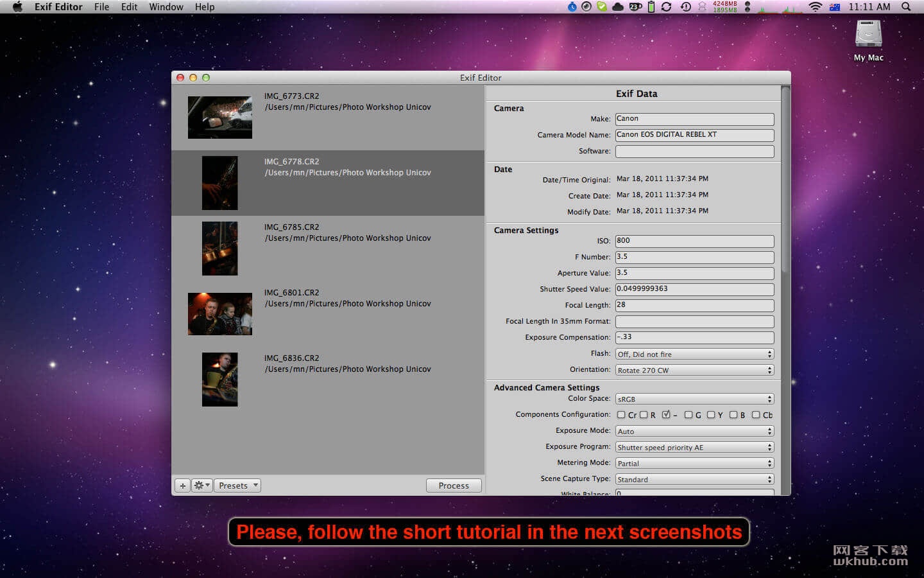Click the menu bar clock showing 11:11 AM

869,7
